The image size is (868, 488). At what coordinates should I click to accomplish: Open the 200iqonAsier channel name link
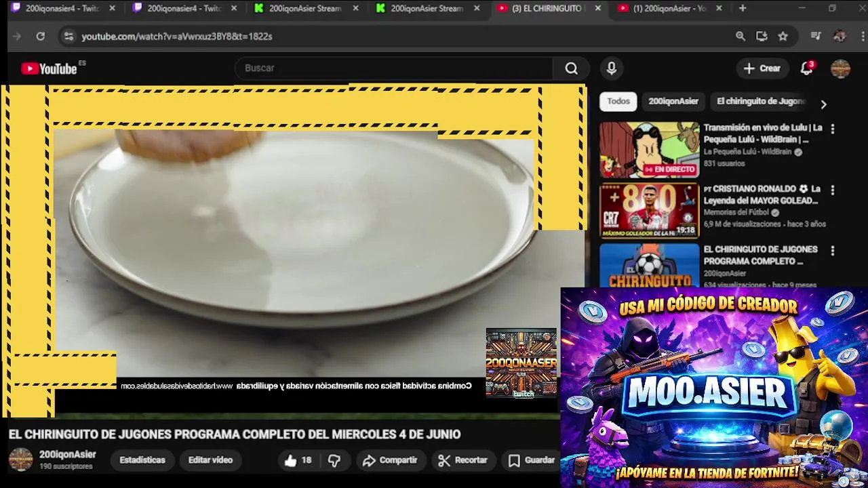(x=68, y=455)
